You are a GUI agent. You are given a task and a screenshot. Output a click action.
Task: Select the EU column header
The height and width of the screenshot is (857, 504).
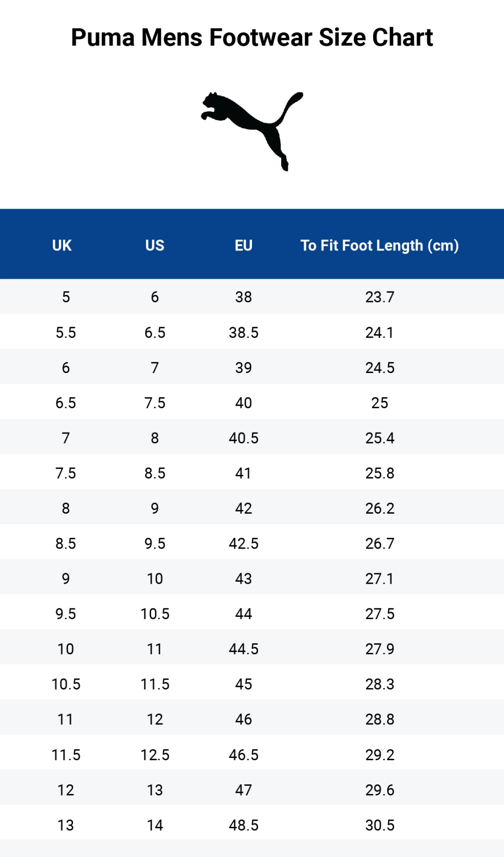pos(243,246)
